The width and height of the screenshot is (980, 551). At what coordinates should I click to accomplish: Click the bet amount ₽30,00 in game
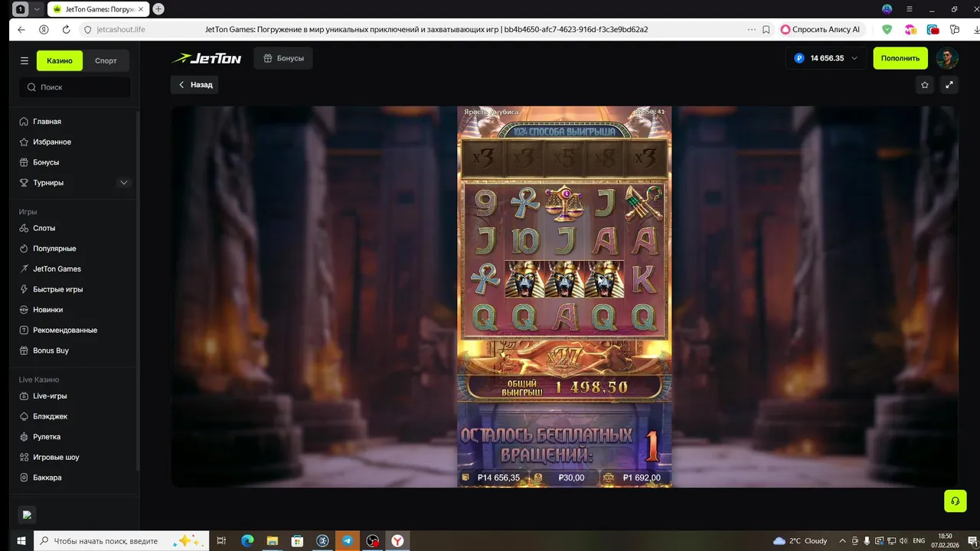[x=564, y=478]
